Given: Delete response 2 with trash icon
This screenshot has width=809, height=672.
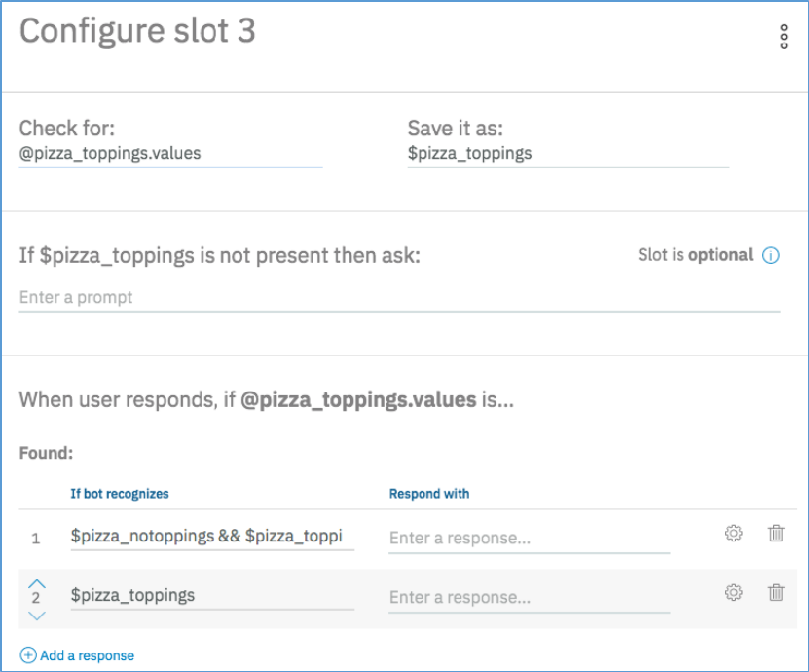Looking at the screenshot, I should coord(776,592).
